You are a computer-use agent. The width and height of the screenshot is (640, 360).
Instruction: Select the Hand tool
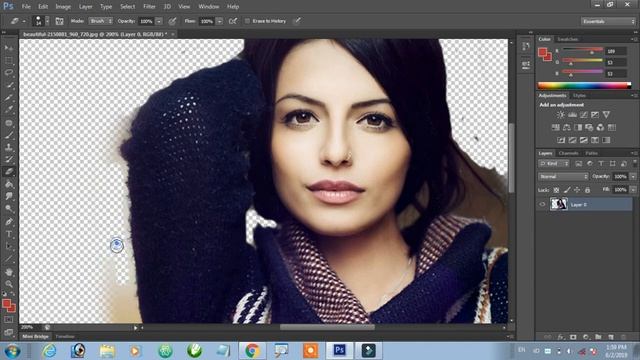[9, 272]
